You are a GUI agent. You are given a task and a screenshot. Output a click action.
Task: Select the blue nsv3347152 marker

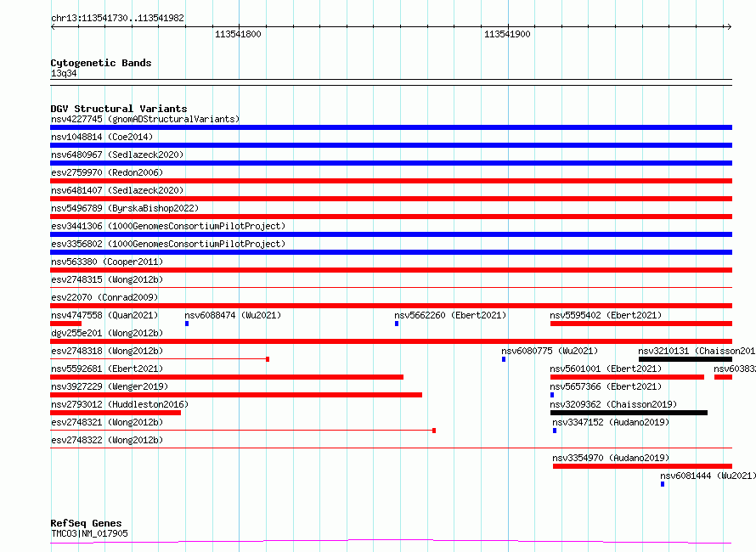(x=555, y=431)
